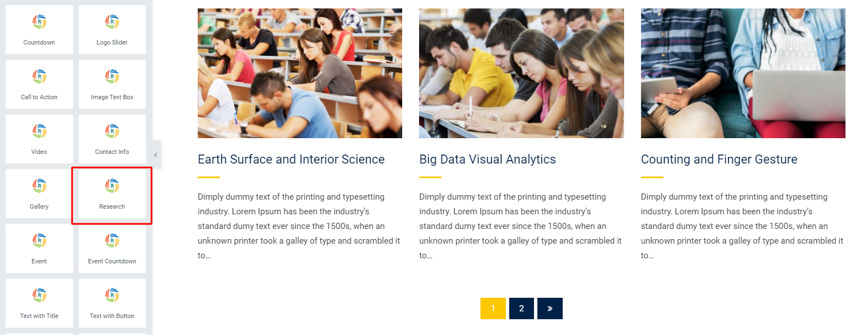Choose the Logo Slider widget

click(112, 29)
